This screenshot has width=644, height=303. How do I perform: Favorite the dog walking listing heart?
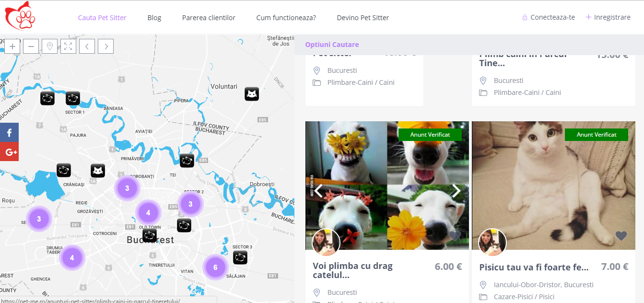(x=455, y=236)
